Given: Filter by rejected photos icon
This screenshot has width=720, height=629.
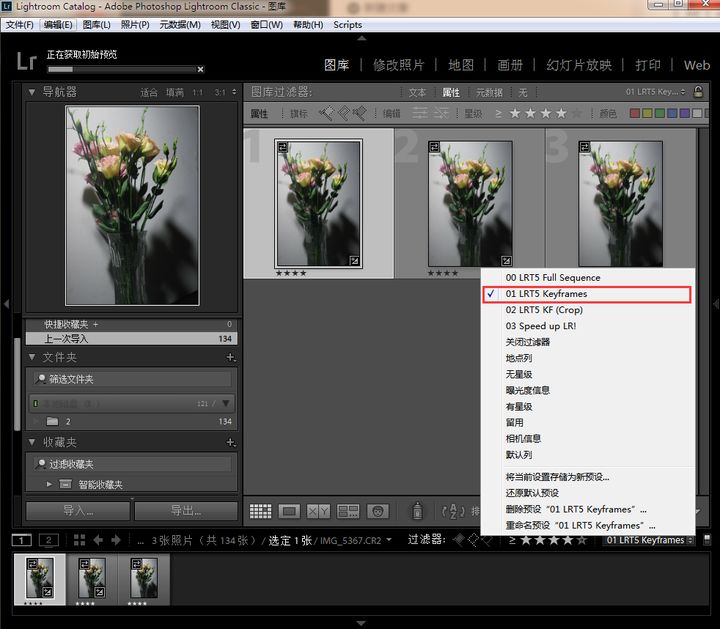Looking at the screenshot, I should click(360, 113).
